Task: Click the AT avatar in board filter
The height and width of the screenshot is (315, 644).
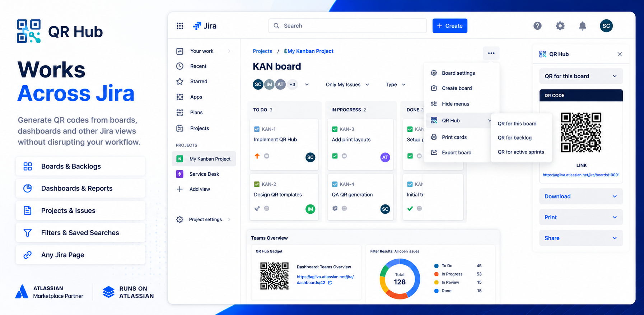Action: [280, 85]
